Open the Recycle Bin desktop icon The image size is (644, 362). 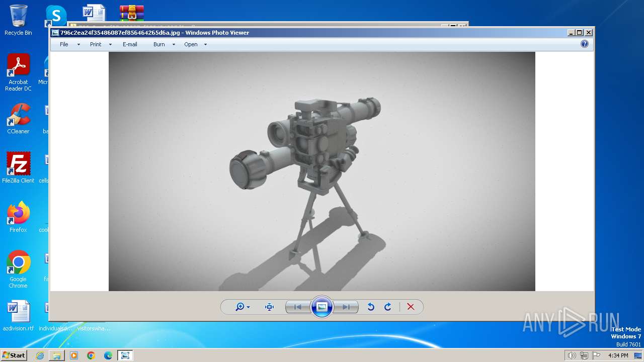pyautogui.click(x=18, y=20)
